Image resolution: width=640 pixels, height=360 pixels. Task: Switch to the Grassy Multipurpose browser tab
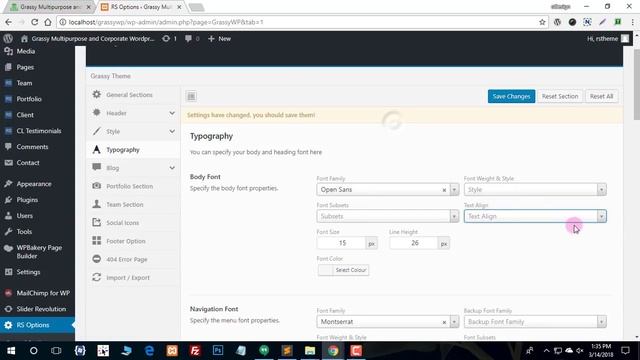pyautogui.click(x=50, y=7)
